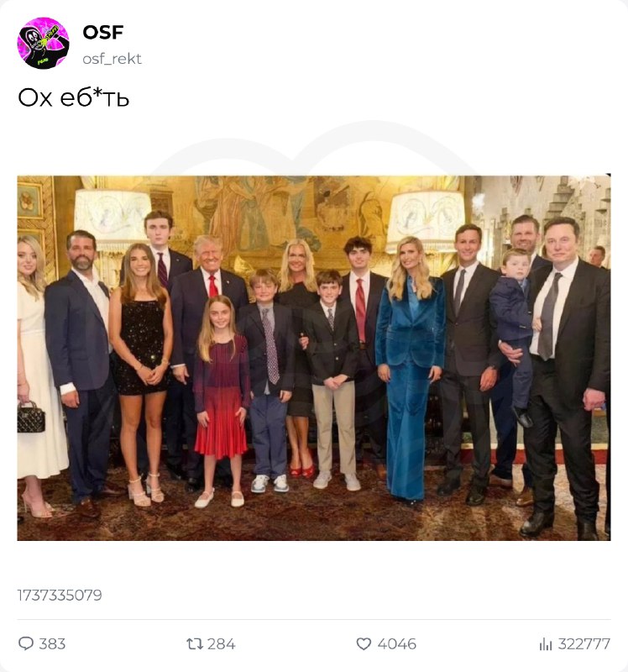Open the osf_rekt handle link

[x=112, y=58]
